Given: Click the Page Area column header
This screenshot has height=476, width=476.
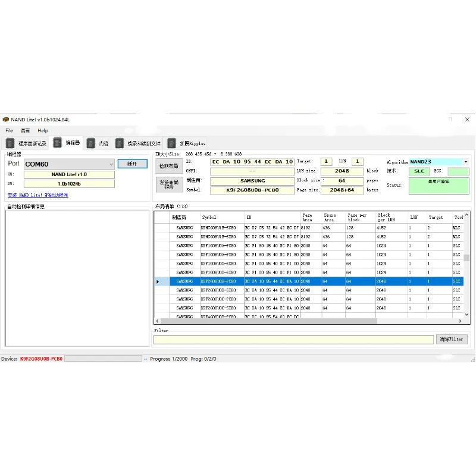Looking at the screenshot, I should tap(311, 217).
